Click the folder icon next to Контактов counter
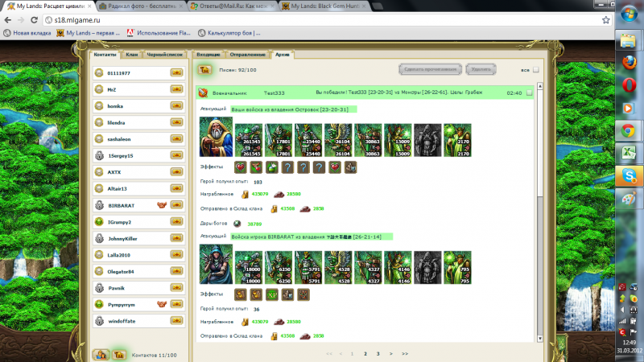Screen dimensions: 644x362 click(x=118, y=355)
